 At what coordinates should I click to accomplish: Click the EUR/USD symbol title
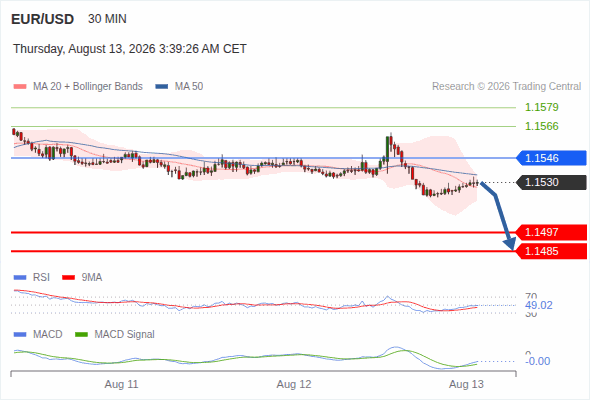43,19
